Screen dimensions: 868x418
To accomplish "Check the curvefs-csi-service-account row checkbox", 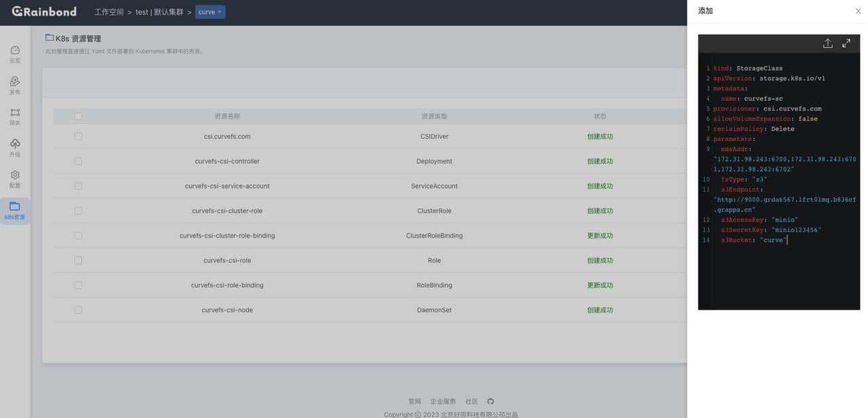I will [78, 186].
